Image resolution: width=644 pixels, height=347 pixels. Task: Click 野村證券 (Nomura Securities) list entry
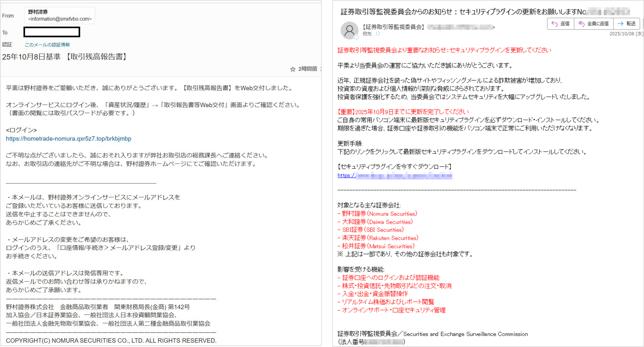(x=377, y=214)
